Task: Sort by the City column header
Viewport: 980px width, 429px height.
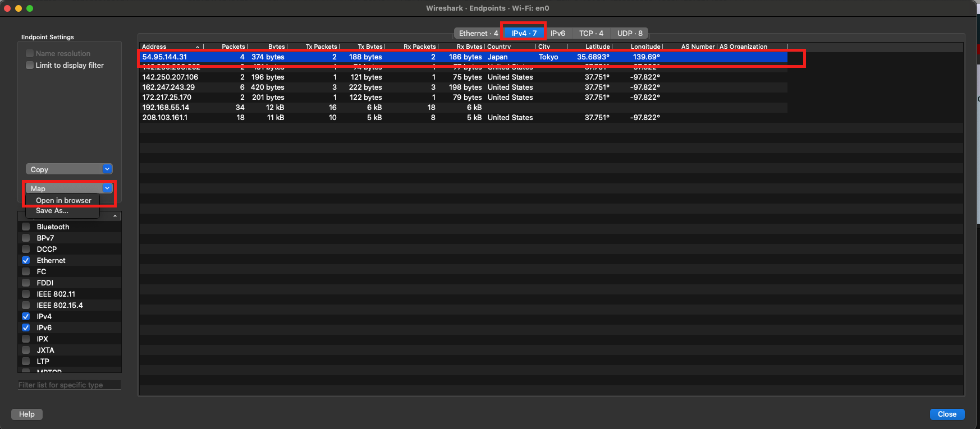Action: tap(551, 47)
